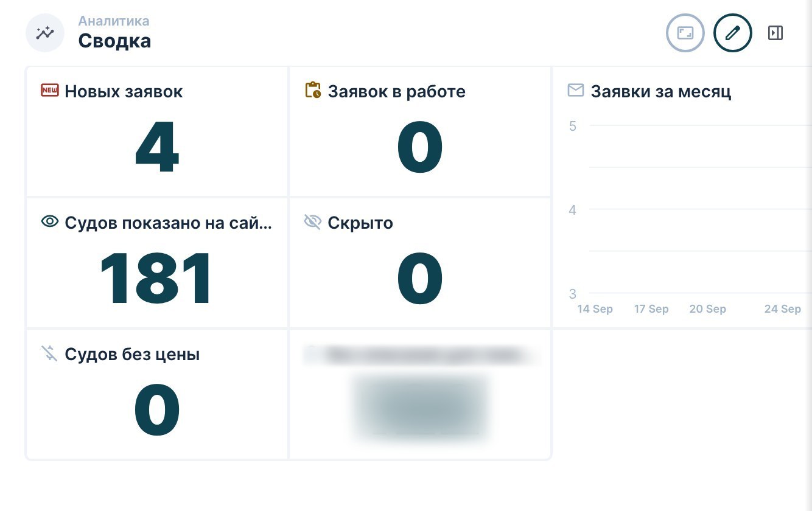Click the analytics sparkline icon beside Сводка
Screen dimensions: 812x511
[x=45, y=33]
